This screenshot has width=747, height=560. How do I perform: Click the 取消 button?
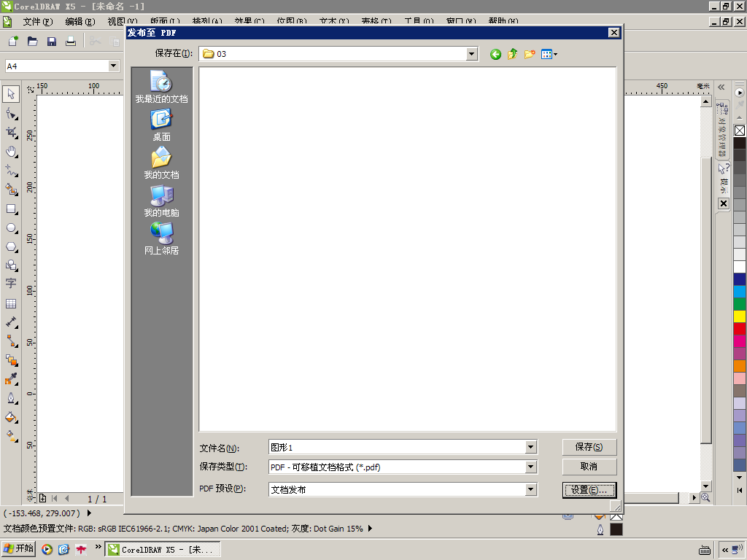click(589, 467)
